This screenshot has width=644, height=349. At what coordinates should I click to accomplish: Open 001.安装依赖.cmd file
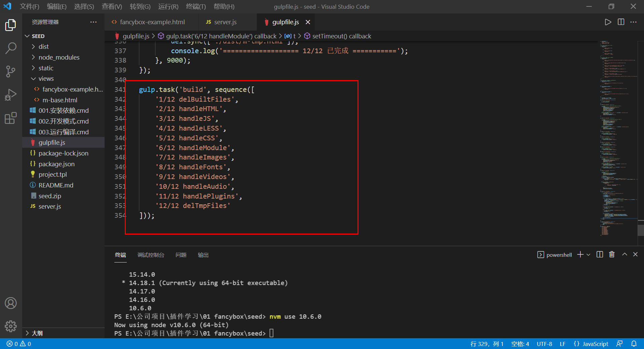63,111
